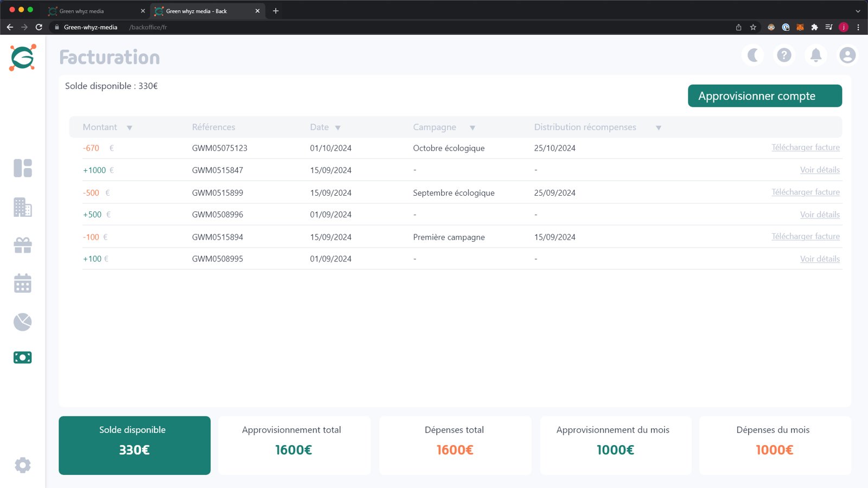This screenshot has width=868, height=488.
Task: Open browser extensions puzzle icon
Action: [814, 27]
